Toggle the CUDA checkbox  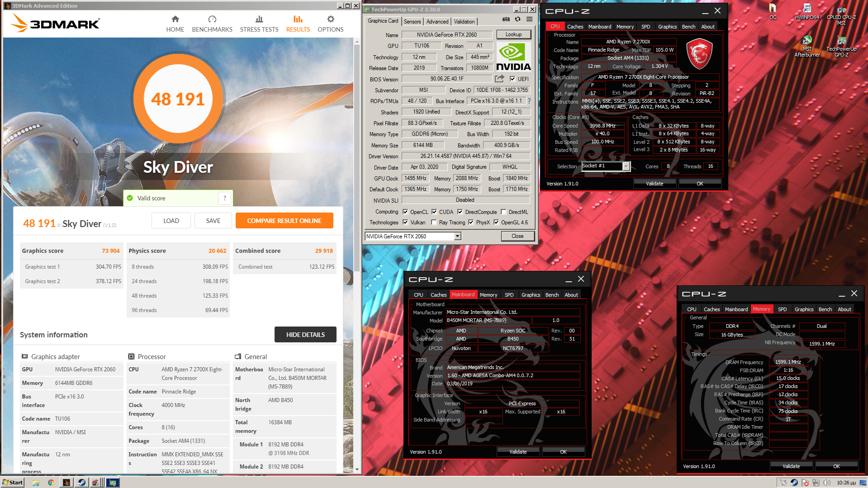(x=434, y=212)
